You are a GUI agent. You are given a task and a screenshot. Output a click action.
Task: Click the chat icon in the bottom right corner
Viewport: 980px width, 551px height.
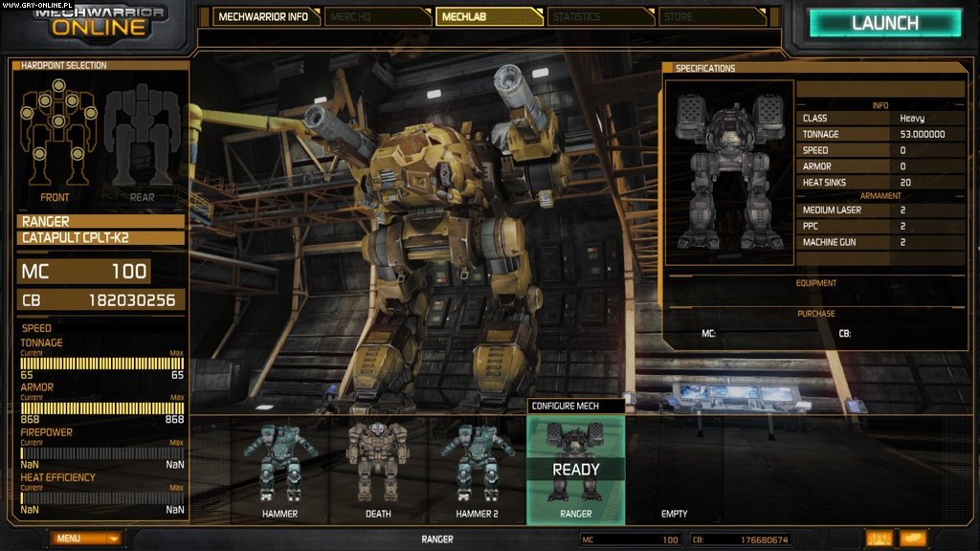click(914, 539)
